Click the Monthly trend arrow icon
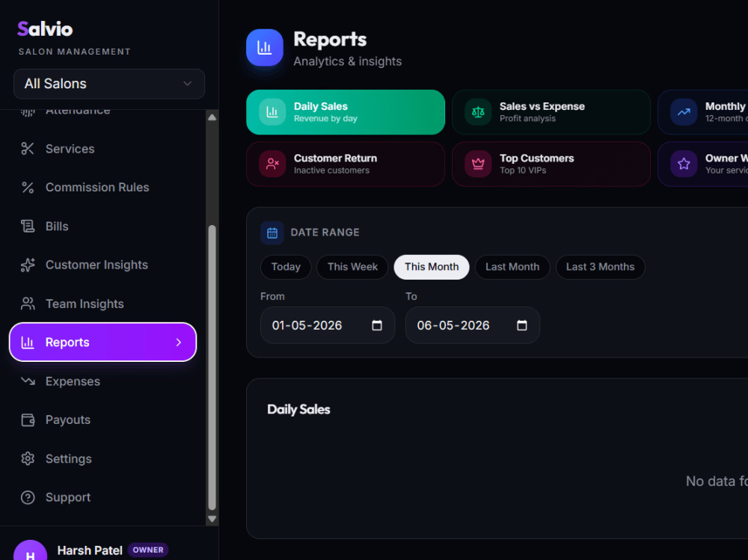This screenshot has width=748, height=560. coord(684,112)
